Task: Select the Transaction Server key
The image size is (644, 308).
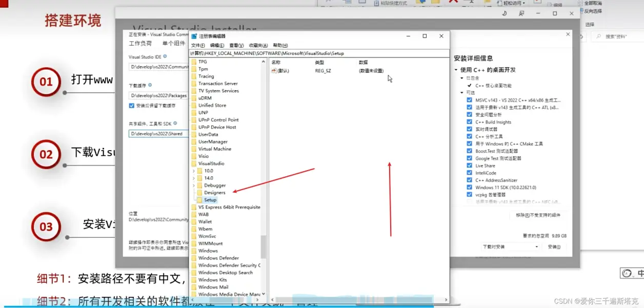Action: point(218,84)
